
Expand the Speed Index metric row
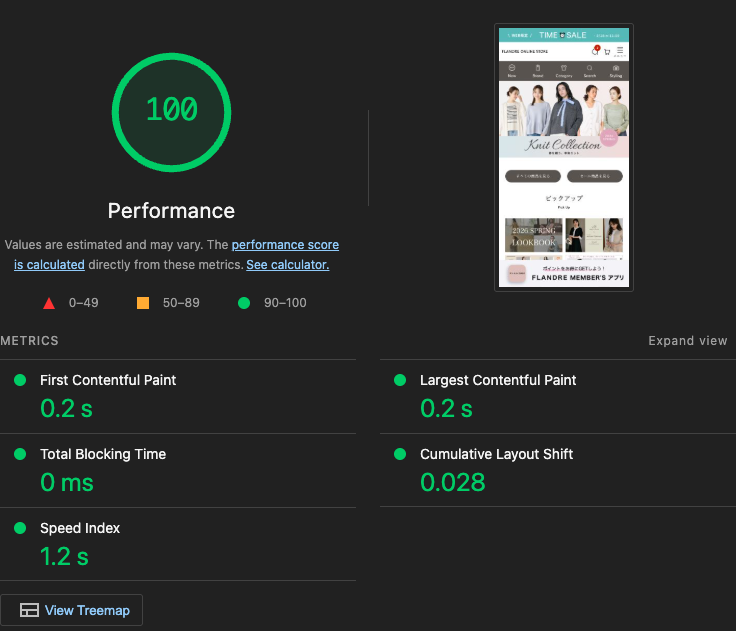click(x=80, y=528)
